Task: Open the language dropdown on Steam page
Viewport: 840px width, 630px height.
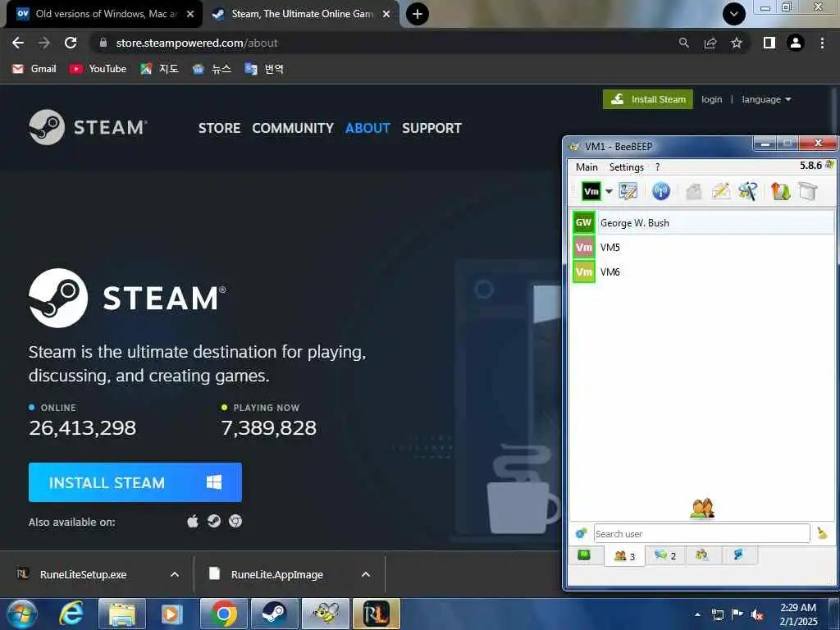Action: (x=766, y=99)
